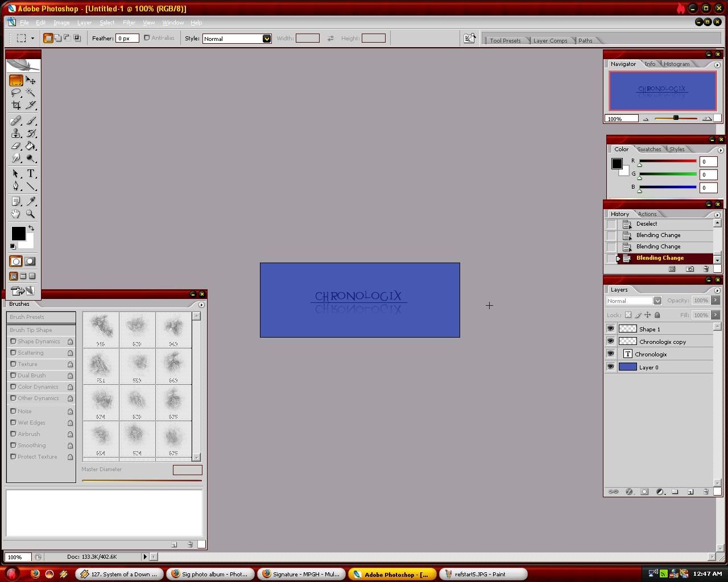Switch to Quick Mask mode
The width and height of the screenshot is (728, 582).
pos(30,261)
